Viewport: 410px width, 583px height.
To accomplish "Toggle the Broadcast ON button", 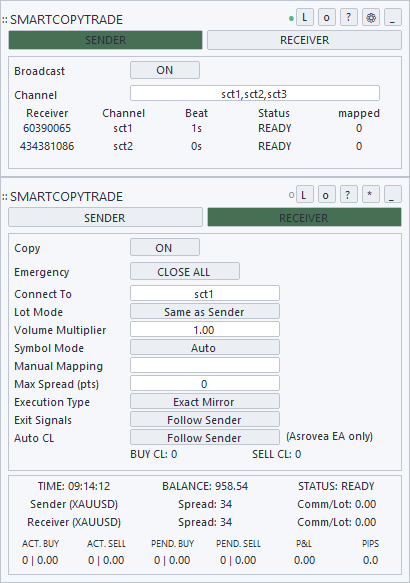I will point(165,70).
